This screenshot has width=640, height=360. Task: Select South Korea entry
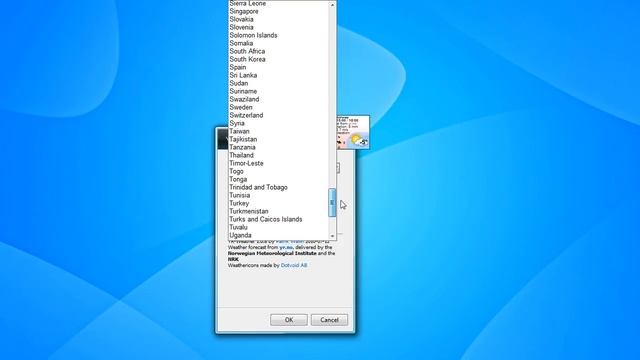click(x=278, y=59)
